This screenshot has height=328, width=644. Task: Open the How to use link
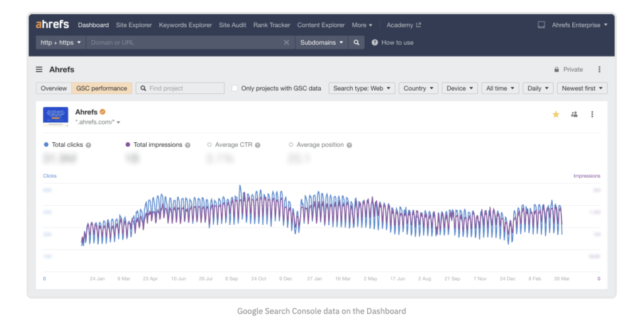click(x=397, y=43)
